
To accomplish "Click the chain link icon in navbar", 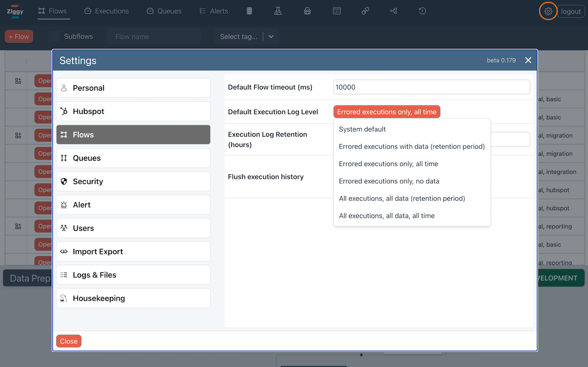I will pyautogui.click(x=365, y=11).
